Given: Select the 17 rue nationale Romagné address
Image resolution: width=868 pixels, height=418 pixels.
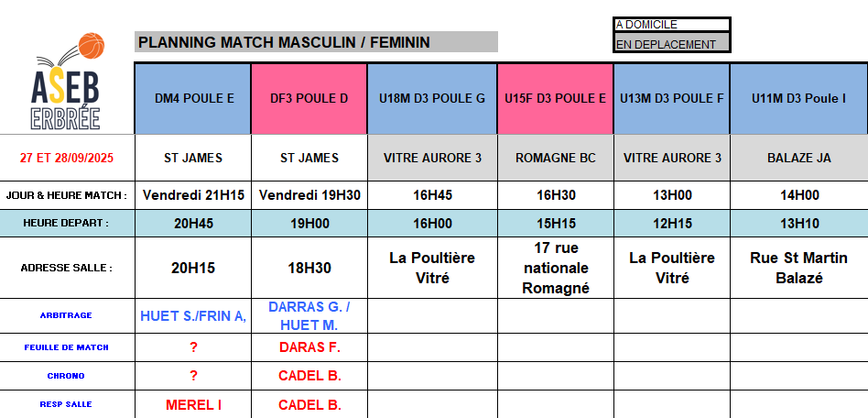Looking at the screenshot, I should pyautogui.click(x=555, y=268).
